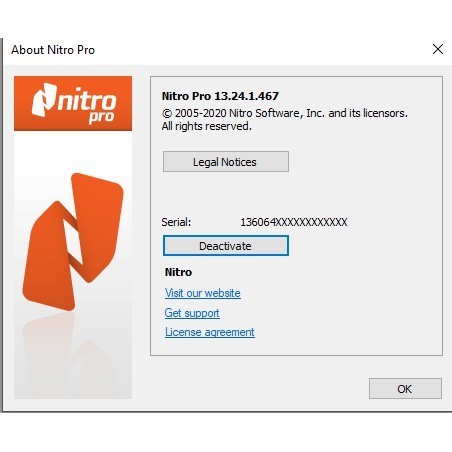Click the 2005-2020 Nitro Software copyright line
The image size is (452, 452).
point(285,113)
